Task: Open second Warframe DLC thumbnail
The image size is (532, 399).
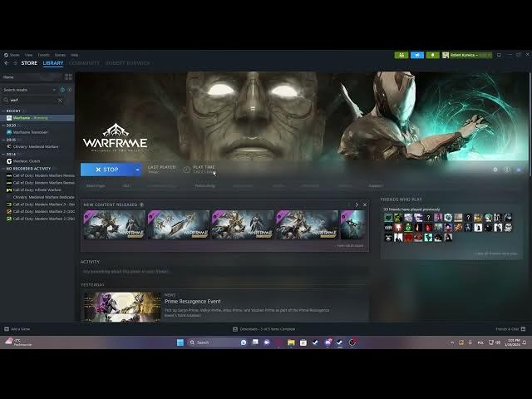Action: 179,224
